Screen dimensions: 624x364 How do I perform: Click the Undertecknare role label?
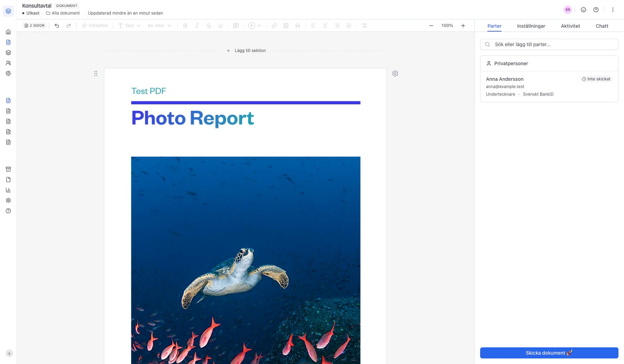click(501, 94)
